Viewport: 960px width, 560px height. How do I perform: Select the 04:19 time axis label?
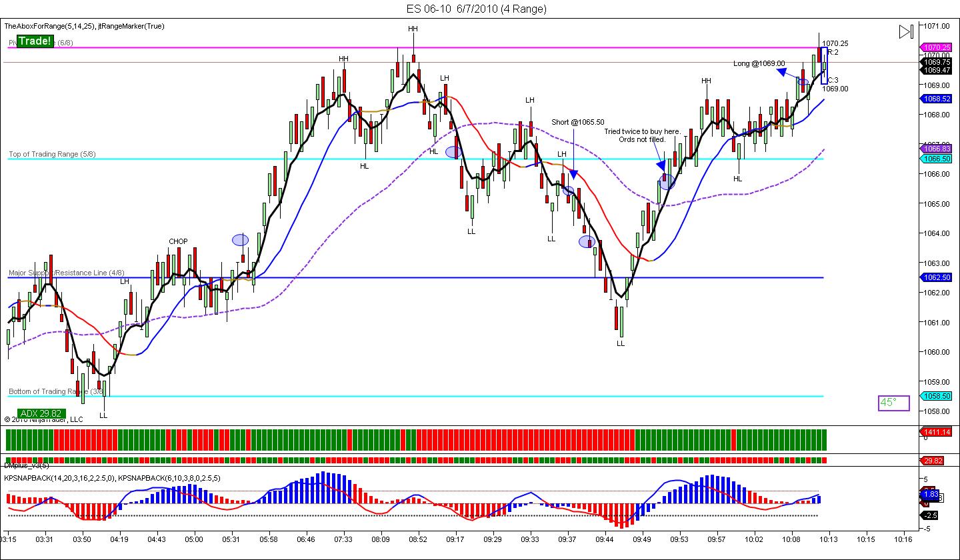tap(119, 538)
